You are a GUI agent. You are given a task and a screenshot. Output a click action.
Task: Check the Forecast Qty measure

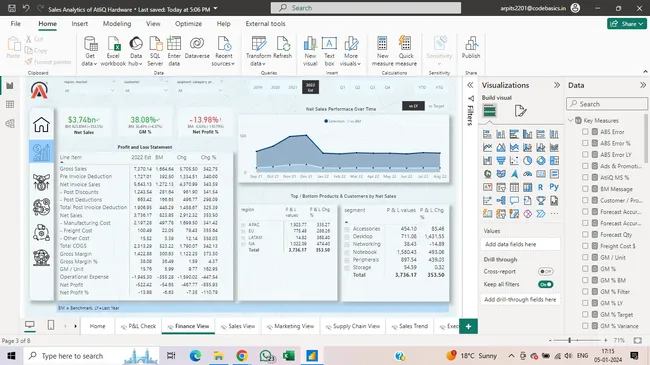[x=585, y=234]
